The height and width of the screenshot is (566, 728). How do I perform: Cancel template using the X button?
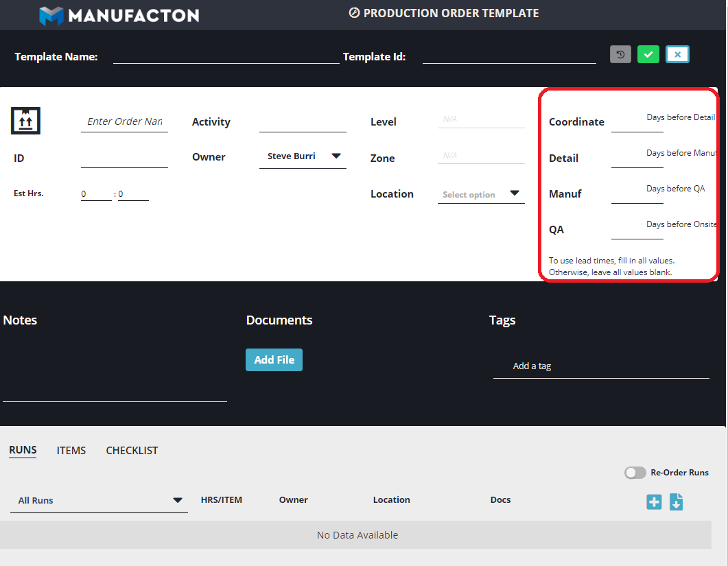[677, 55]
